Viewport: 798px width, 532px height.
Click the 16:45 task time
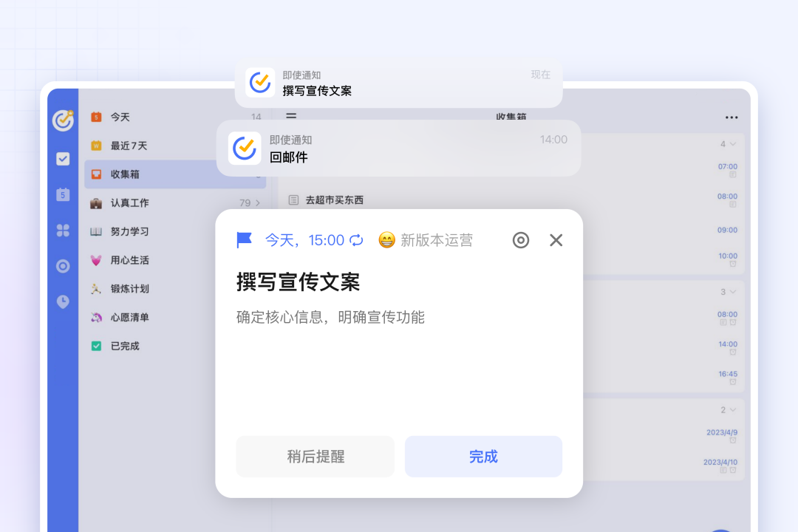(x=728, y=374)
